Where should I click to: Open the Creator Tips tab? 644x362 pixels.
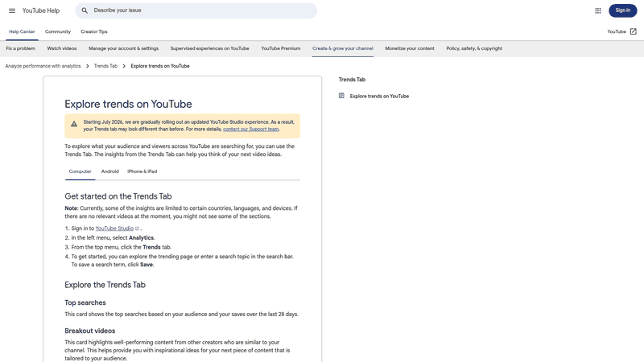tap(94, 31)
